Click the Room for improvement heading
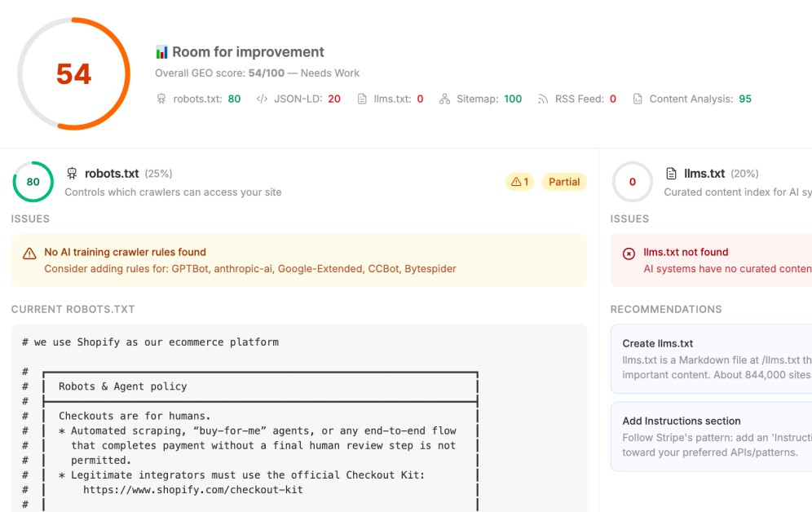 [x=248, y=51]
